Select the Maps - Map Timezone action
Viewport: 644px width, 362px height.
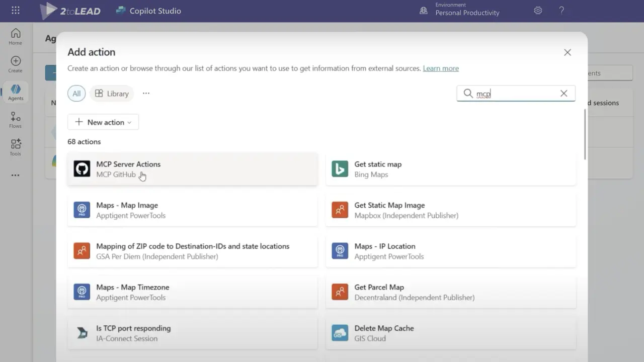coord(193,292)
